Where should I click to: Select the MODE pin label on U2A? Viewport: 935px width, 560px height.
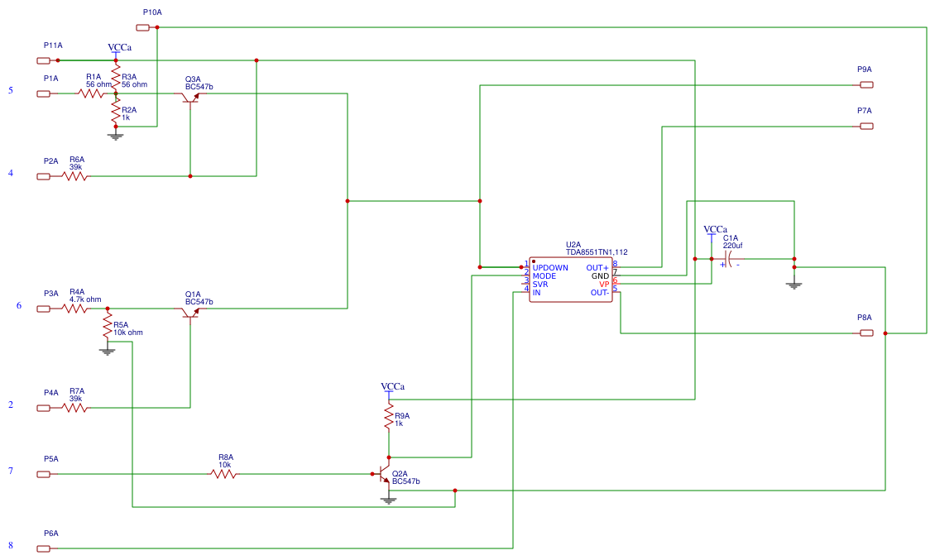pos(543,275)
